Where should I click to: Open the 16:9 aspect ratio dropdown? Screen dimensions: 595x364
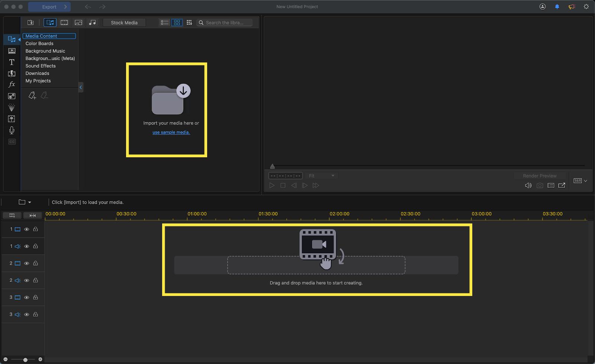point(579,181)
